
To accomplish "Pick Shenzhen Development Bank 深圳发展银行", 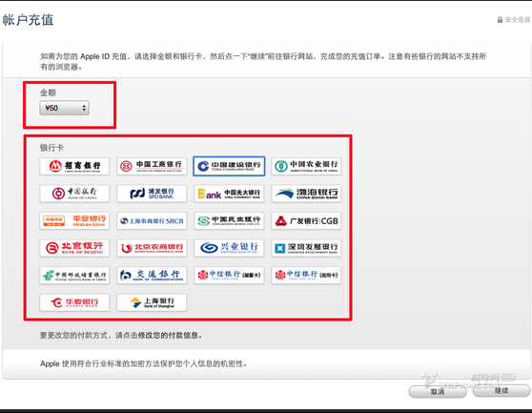I will (x=306, y=248).
